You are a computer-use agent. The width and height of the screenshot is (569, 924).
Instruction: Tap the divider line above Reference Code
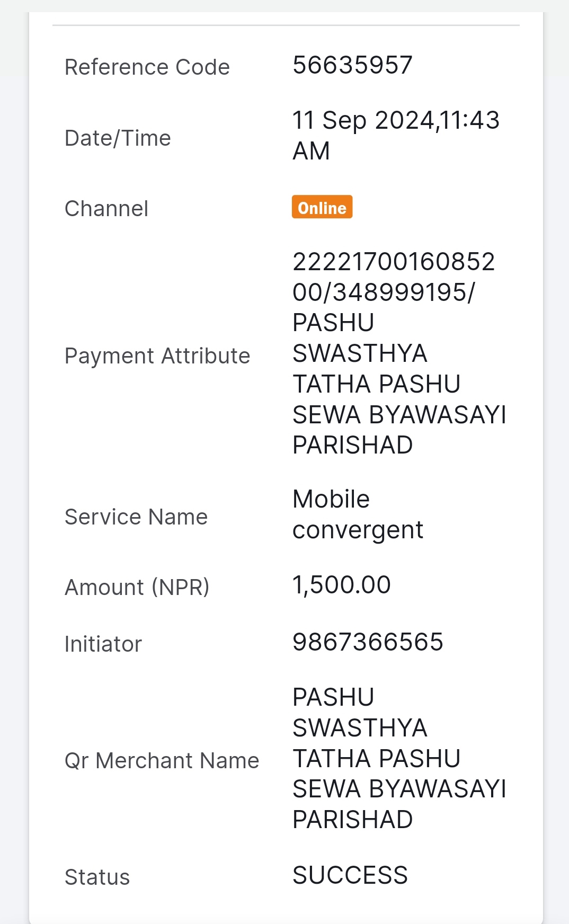click(x=286, y=25)
